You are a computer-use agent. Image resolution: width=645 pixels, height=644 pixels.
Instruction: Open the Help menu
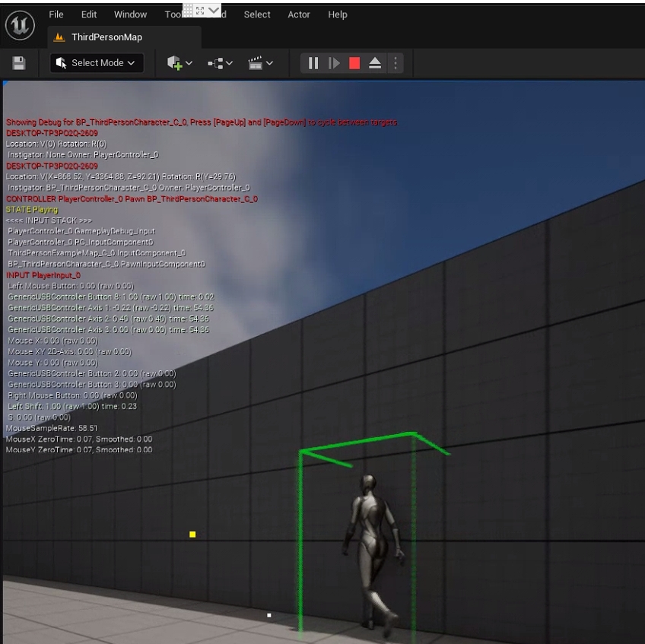click(x=338, y=14)
